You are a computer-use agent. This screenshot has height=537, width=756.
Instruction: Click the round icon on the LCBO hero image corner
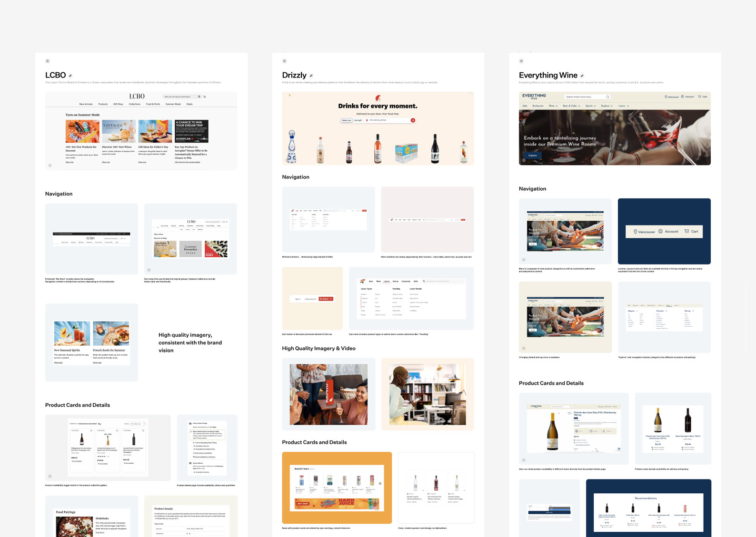50,166
